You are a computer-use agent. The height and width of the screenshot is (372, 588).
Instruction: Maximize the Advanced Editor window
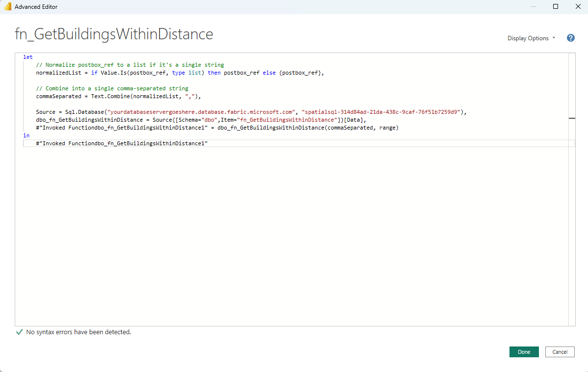tap(555, 7)
